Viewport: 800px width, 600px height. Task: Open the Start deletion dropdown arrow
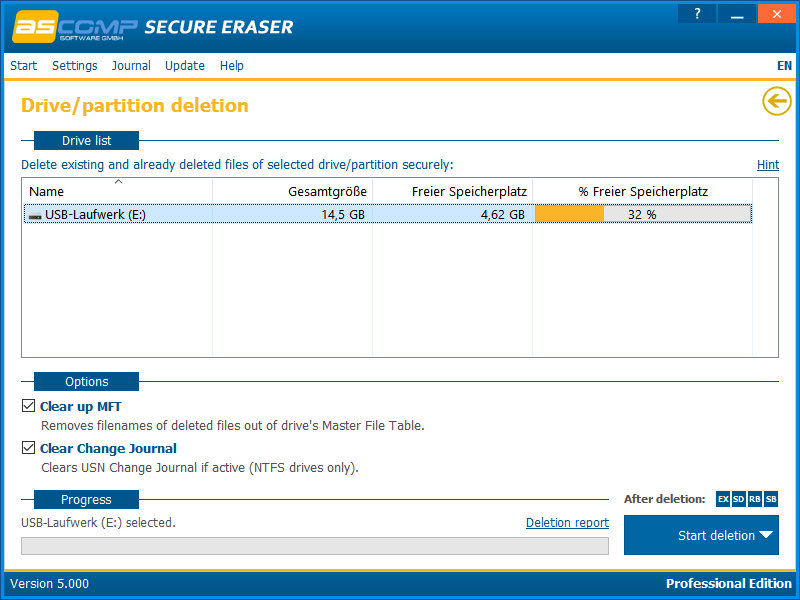coord(766,535)
